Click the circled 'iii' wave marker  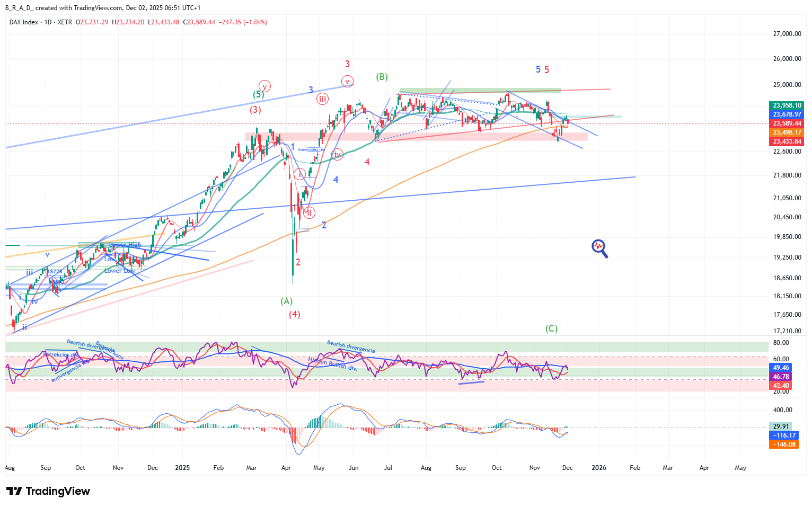click(322, 99)
